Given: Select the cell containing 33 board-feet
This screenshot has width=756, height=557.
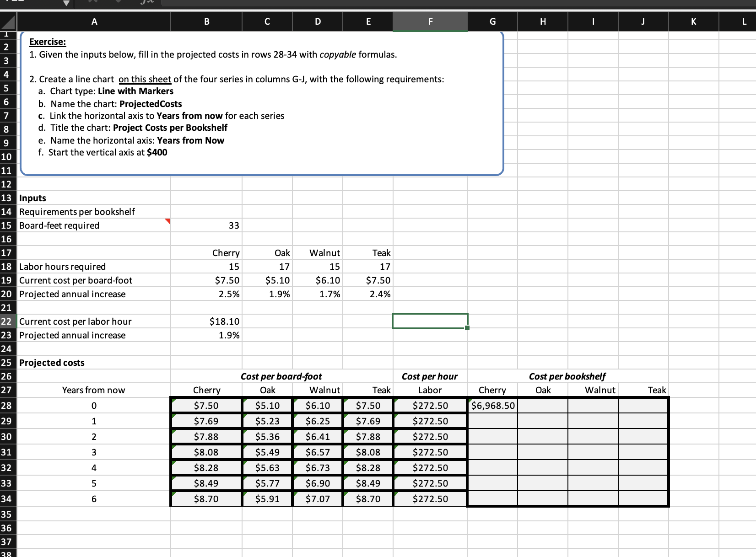Looking at the screenshot, I should coord(206,225).
